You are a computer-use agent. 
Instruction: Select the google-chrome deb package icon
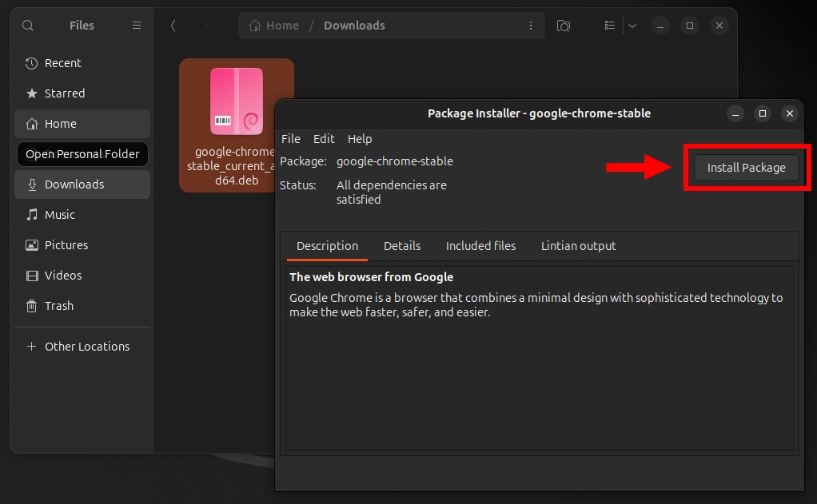pos(237,101)
